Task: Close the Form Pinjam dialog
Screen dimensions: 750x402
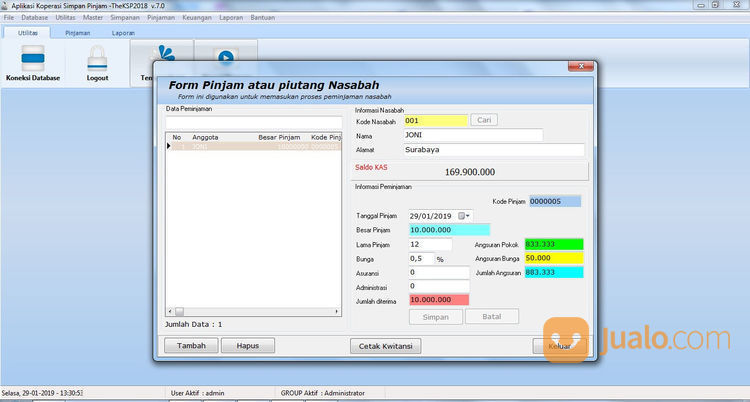Action: (x=581, y=66)
